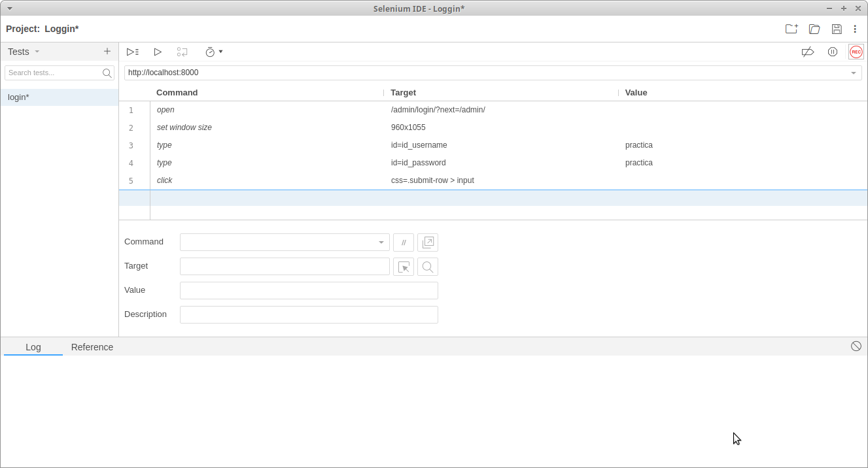Stop recording with the REC button
This screenshot has width=868, height=468.
coord(856,52)
